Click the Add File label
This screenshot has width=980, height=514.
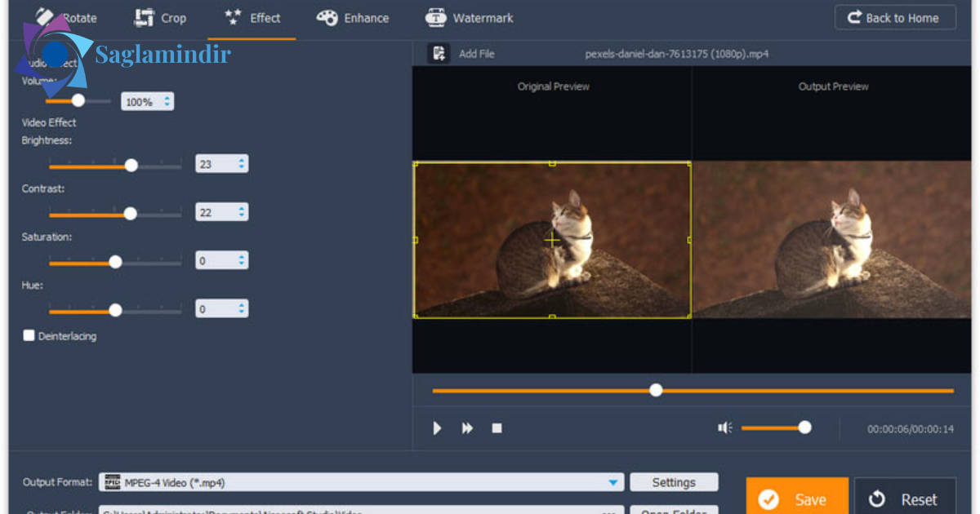point(476,54)
